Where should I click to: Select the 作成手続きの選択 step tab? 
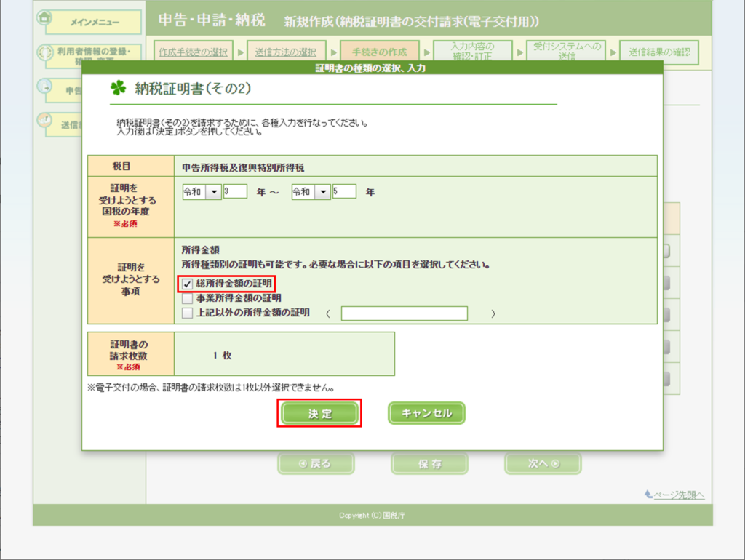[x=193, y=52]
